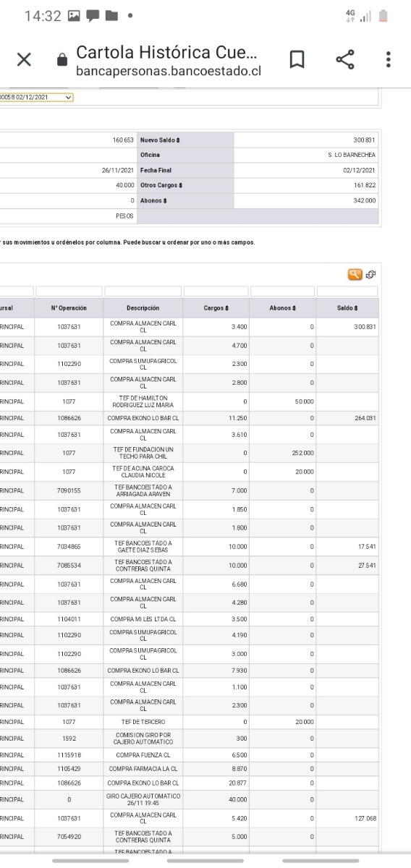
Task: Open the three-dot browser menu
Action: (389, 61)
